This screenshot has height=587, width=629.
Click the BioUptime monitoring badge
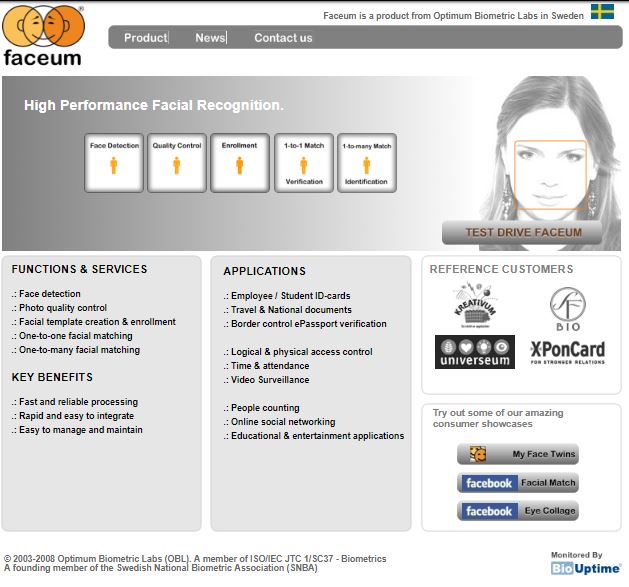(586, 563)
